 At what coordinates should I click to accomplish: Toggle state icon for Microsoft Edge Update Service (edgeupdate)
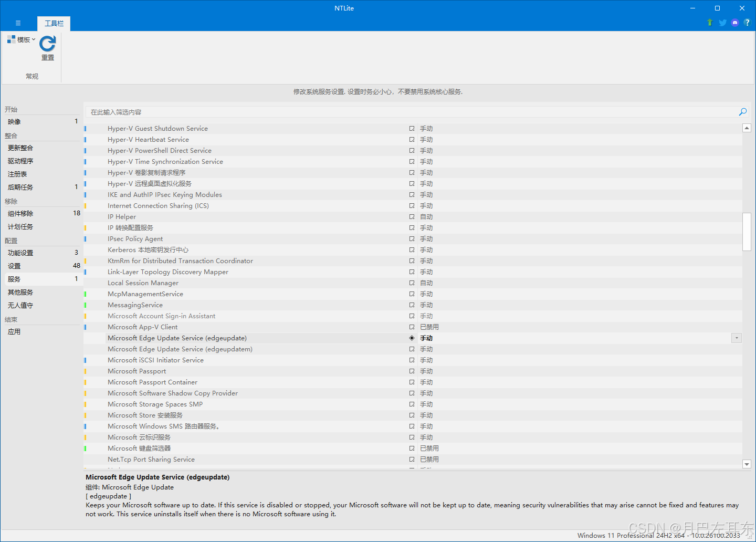tap(412, 338)
